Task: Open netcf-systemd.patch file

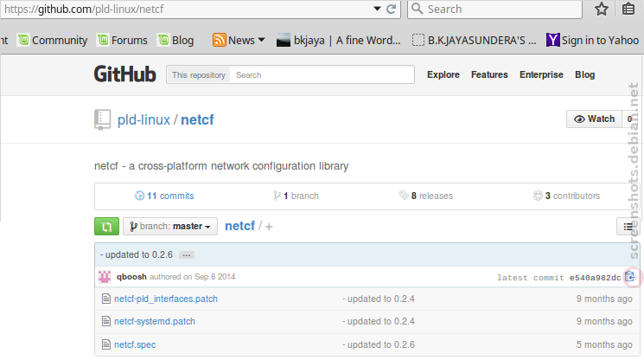Action: 155,321
